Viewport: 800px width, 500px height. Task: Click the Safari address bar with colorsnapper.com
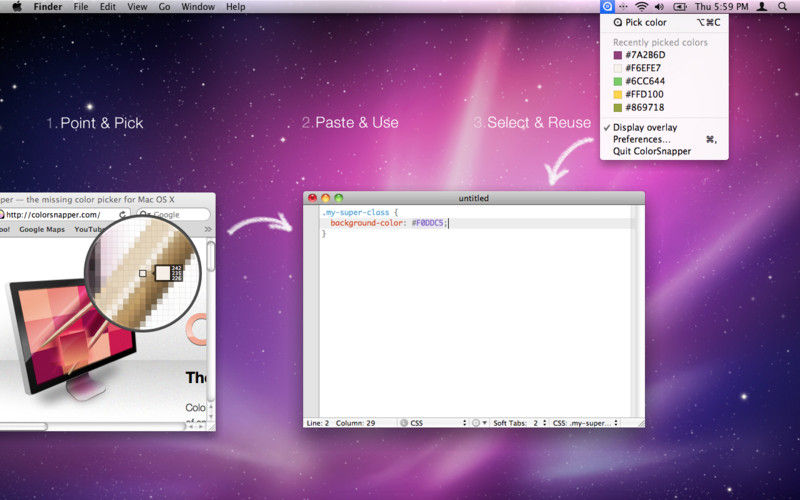tap(64, 215)
